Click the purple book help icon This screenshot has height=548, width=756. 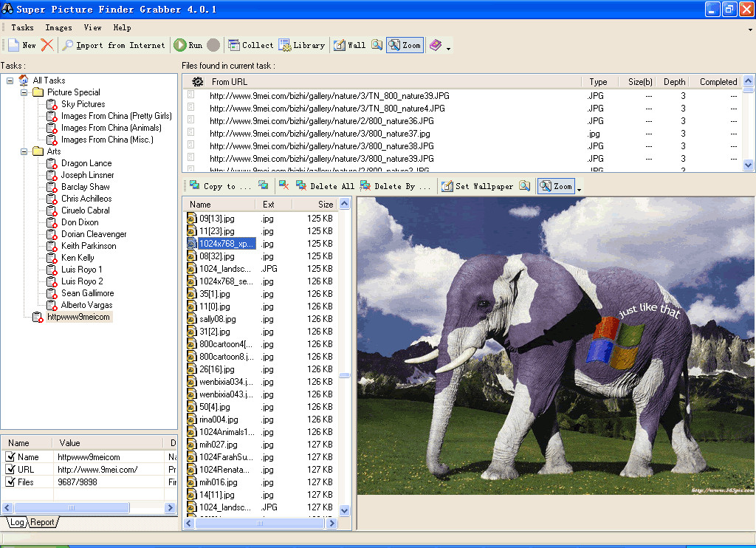[x=436, y=45]
